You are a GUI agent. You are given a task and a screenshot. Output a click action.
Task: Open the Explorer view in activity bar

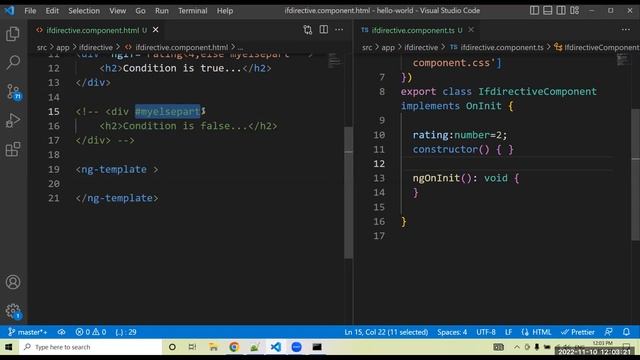click(x=13, y=34)
